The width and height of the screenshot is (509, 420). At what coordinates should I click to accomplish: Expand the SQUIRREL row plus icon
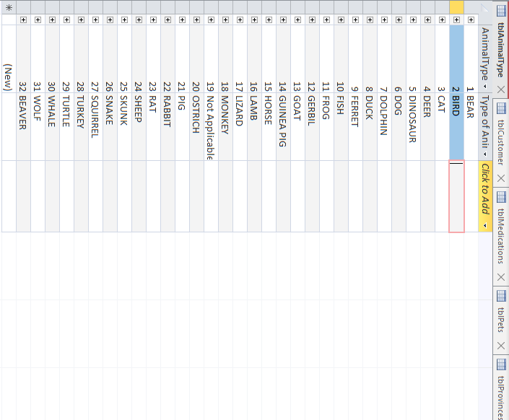(x=95, y=19)
